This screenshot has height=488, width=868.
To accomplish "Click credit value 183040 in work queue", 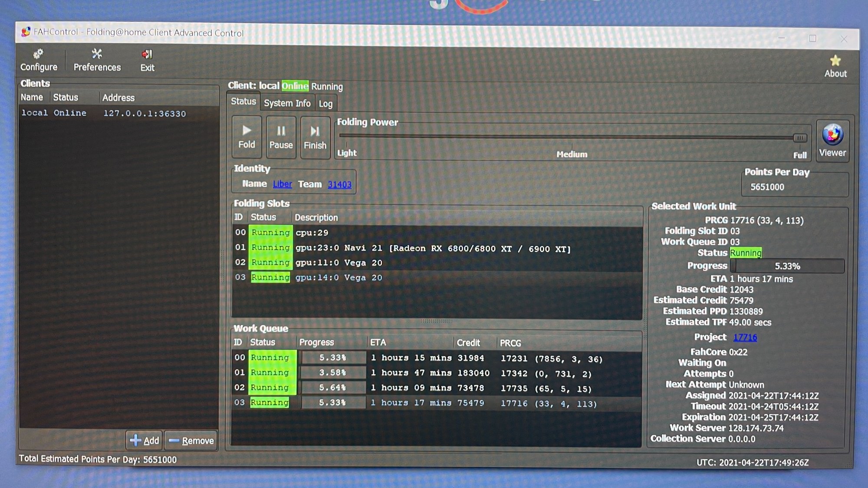I will pyautogui.click(x=473, y=373).
